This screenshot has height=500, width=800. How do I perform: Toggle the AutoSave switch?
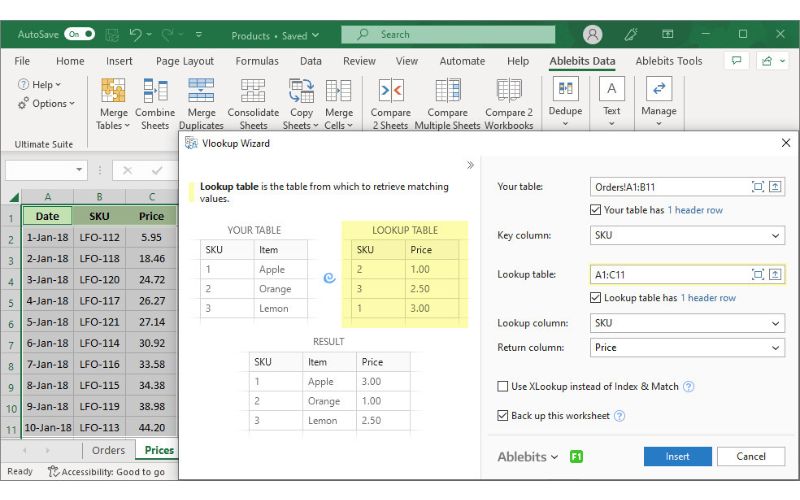[x=79, y=34]
